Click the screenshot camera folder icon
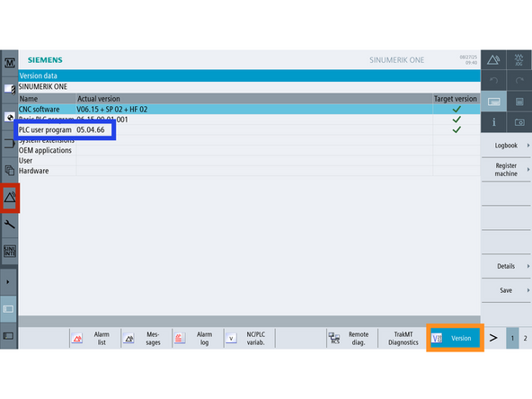Screen dimensions: 532x399 coord(519,122)
